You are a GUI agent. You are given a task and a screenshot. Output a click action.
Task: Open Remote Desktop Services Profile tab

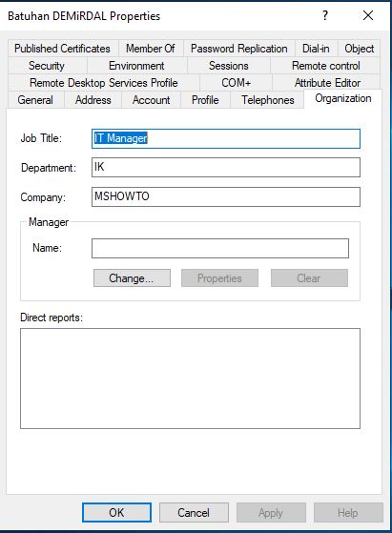click(x=104, y=83)
